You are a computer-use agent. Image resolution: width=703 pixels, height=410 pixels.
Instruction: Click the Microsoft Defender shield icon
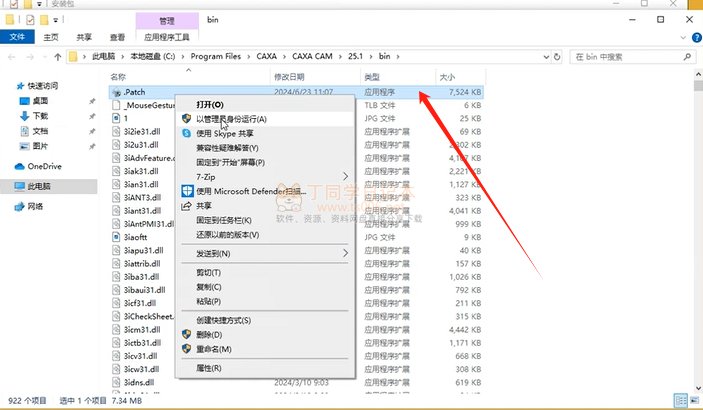pyautogui.click(x=187, y=191)
